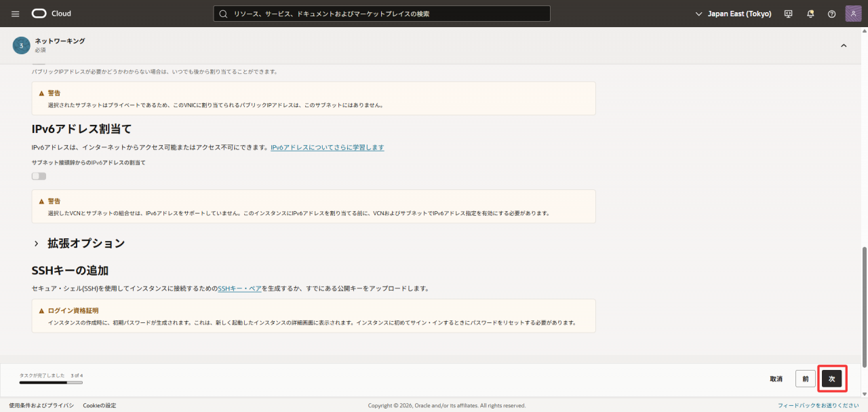Viewport: 868px width, 412px height.
Task: Open the 使用条件およびプライバシ link
Action: point(41,405)
